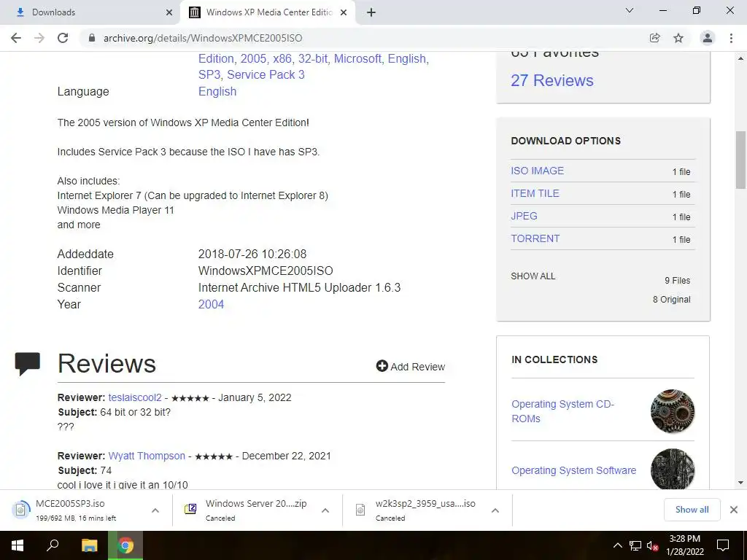Screen dimensions: 747x560
Task: Click the Operating System Software thumbnail
Action: pos(672,469)
